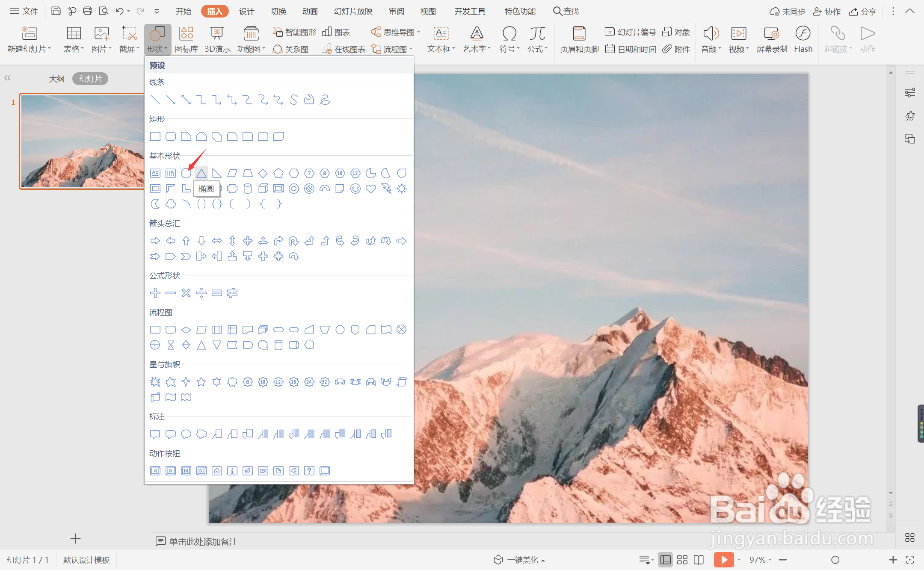The image size is (924, 570).
Task: Click the Header and Footer button
Action: 579,39
